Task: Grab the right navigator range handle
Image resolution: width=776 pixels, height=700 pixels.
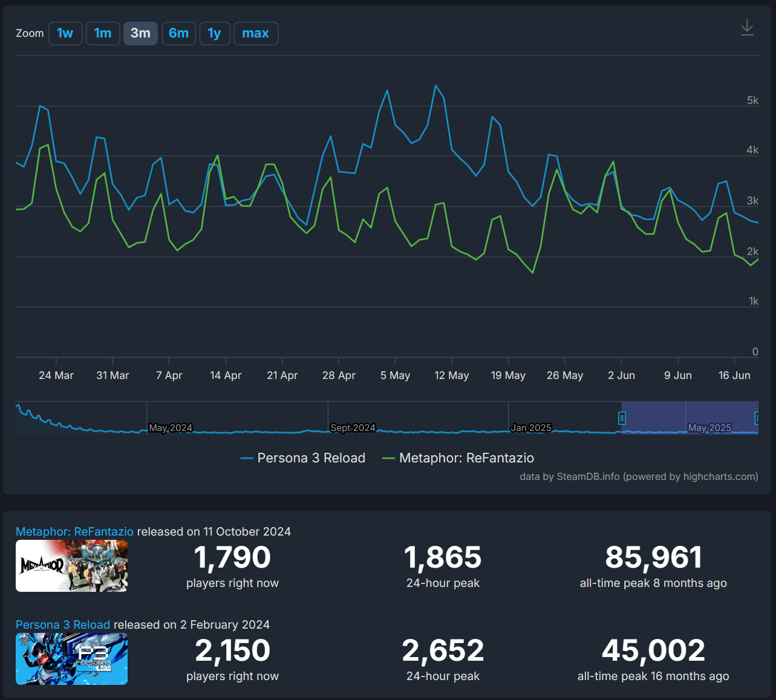Action: tap(757, 418)
